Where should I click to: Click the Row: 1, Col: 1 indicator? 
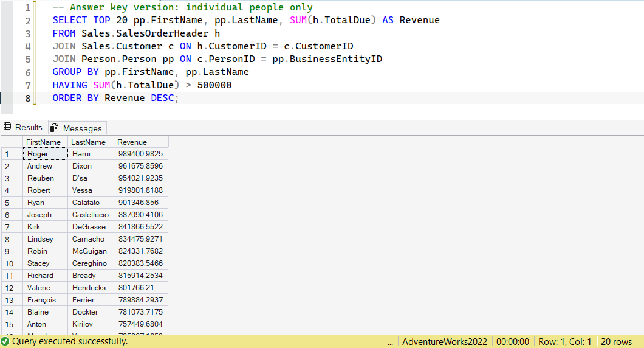565,341
